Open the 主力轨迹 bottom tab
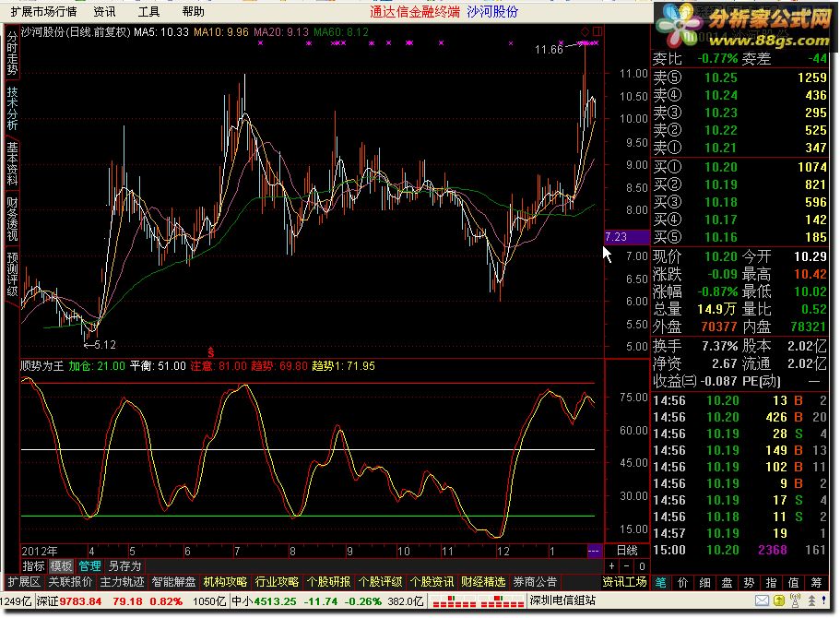 [122, 582]
